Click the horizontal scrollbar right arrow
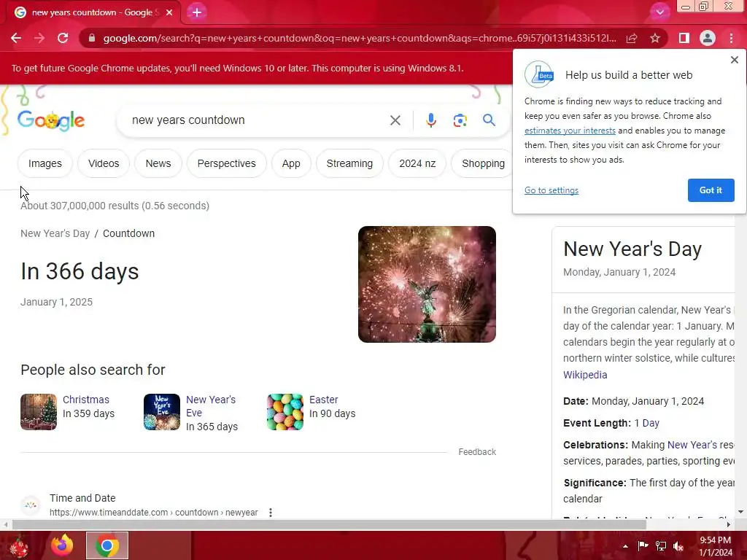 729,525
